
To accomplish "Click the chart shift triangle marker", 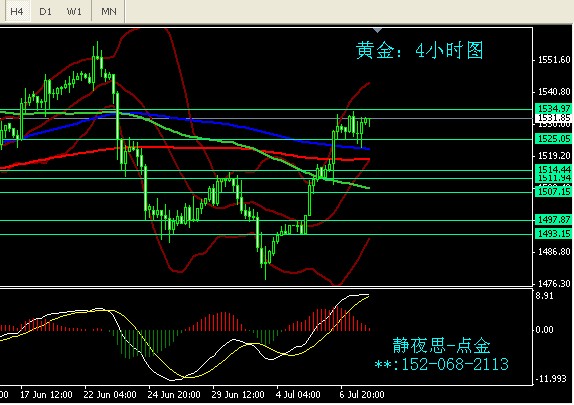I will click(x=377, y=30).
